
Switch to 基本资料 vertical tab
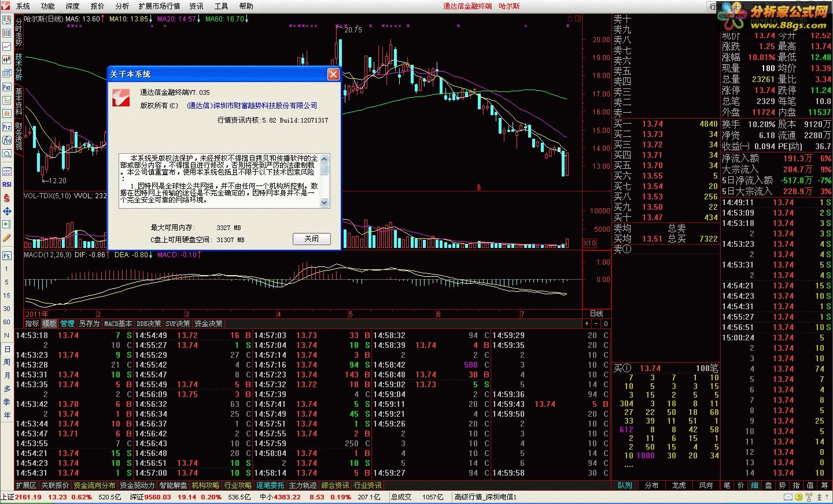(x=19, y=102)
